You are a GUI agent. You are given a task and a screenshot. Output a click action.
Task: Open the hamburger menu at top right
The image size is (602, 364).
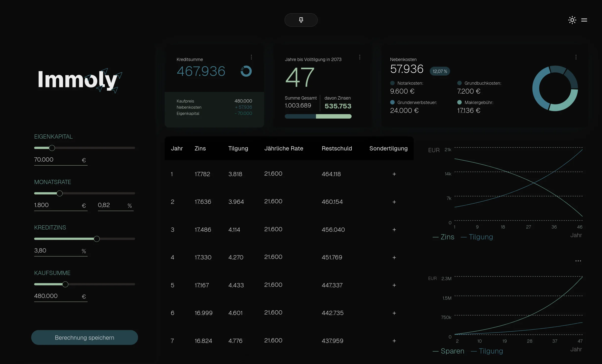tap(584, 20)
